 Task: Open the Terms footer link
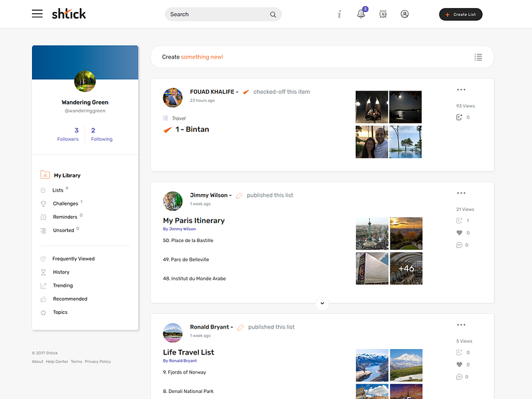pyautogui.click(x=76, y=362)
